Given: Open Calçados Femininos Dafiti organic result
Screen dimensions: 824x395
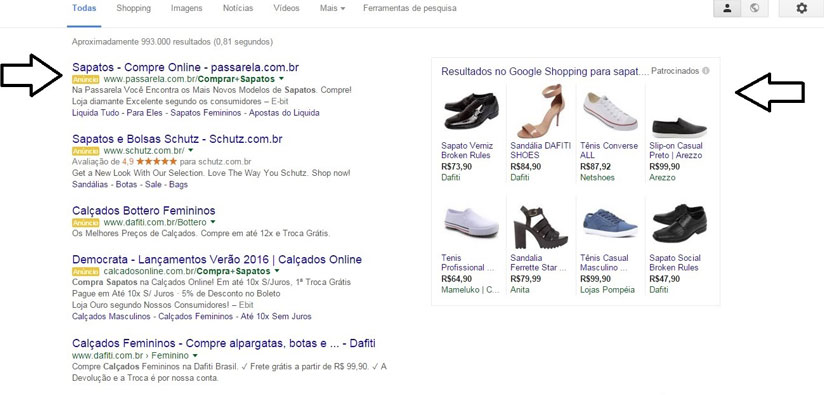Looking at the screenshot, I should point(224,344).
